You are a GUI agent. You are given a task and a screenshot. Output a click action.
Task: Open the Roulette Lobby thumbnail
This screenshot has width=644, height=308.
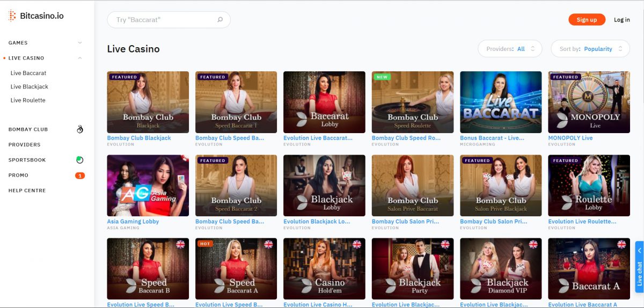[589, 186]
